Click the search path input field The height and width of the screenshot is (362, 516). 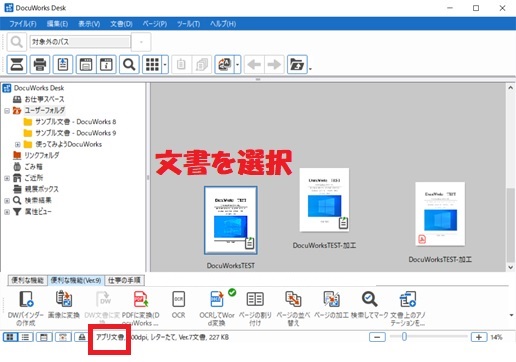point(80,42)
